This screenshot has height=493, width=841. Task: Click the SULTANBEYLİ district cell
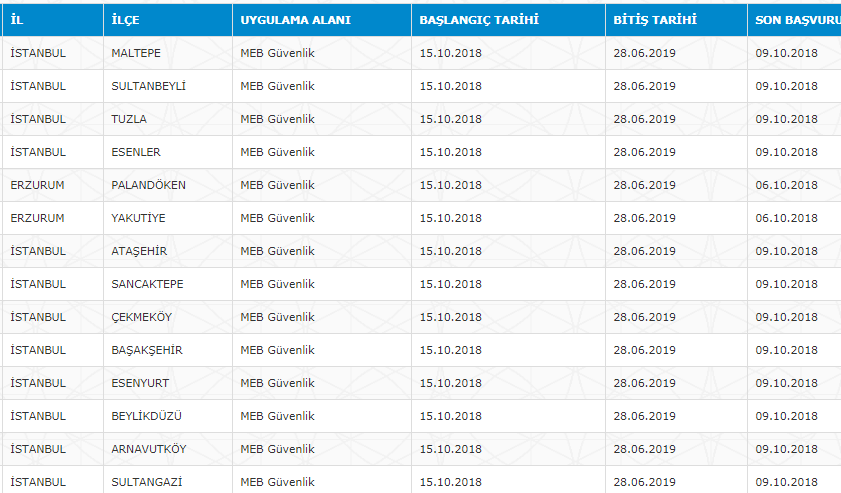tap(148, 86)
